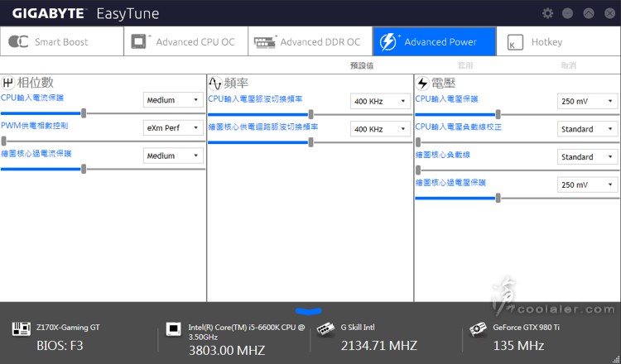Click the CPU輸入電壓保護 label

447,99
